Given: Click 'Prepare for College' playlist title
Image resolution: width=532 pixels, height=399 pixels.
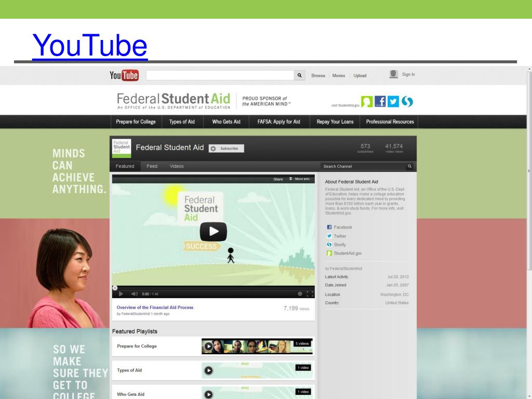Looking at the screenshot, I should coord(137,346).
